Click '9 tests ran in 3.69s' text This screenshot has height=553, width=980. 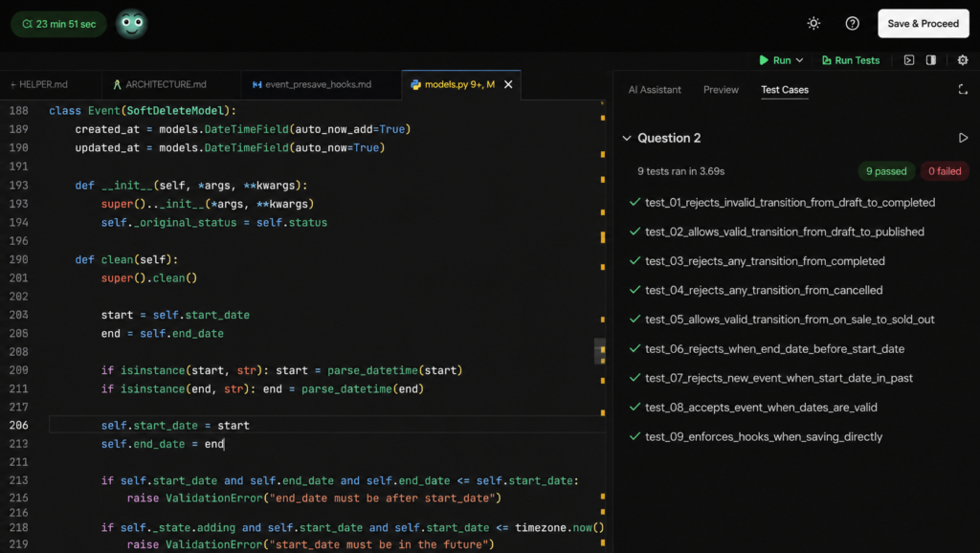[680, 171]
